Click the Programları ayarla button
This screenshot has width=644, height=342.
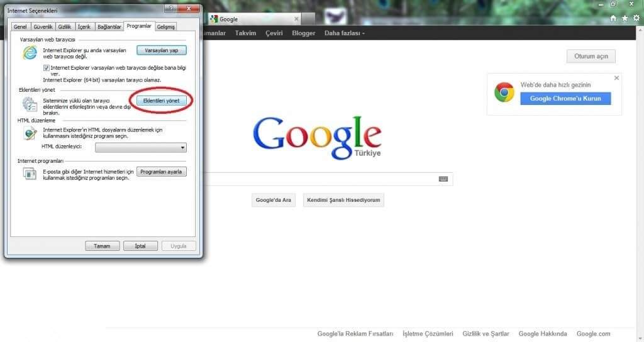[162, 172]
